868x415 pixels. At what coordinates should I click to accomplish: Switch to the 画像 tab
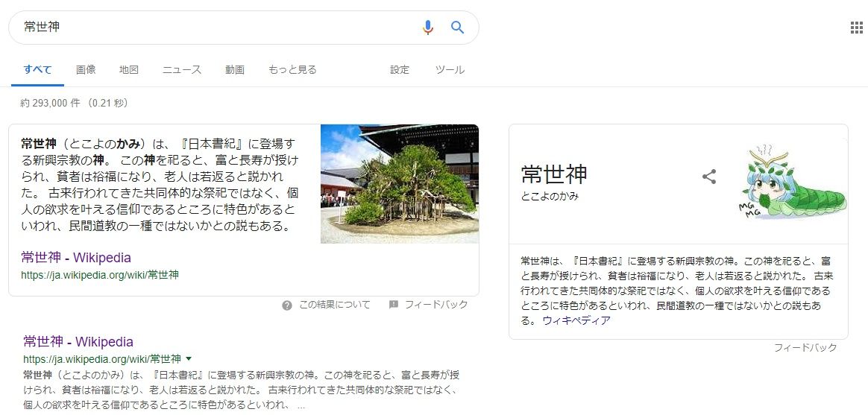click(x=86, y=70)
